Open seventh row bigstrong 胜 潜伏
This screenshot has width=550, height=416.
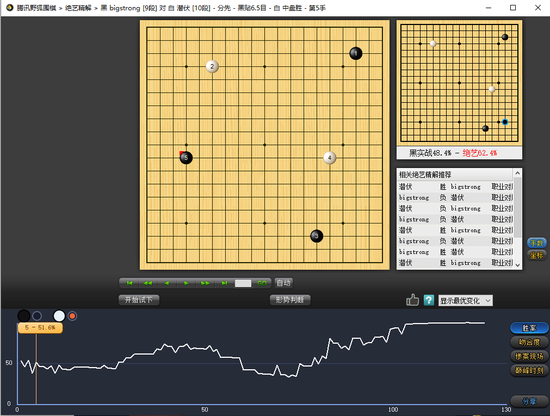tap(455, 252)
